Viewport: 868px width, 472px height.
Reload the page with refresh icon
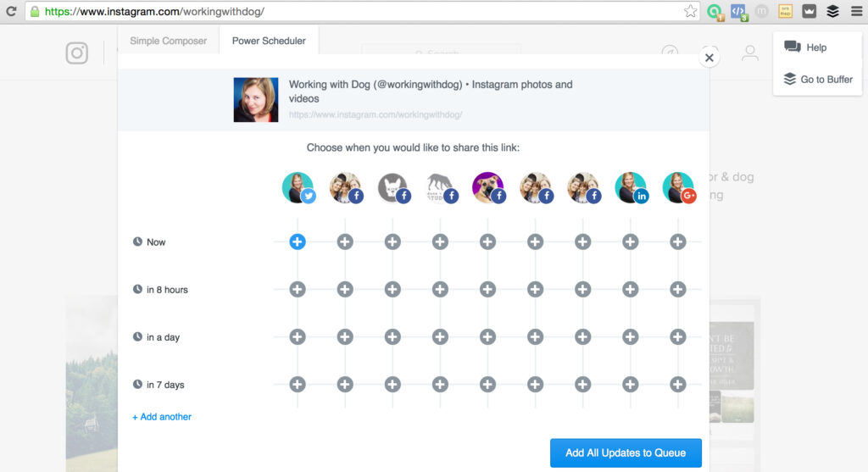click(11, 11)
